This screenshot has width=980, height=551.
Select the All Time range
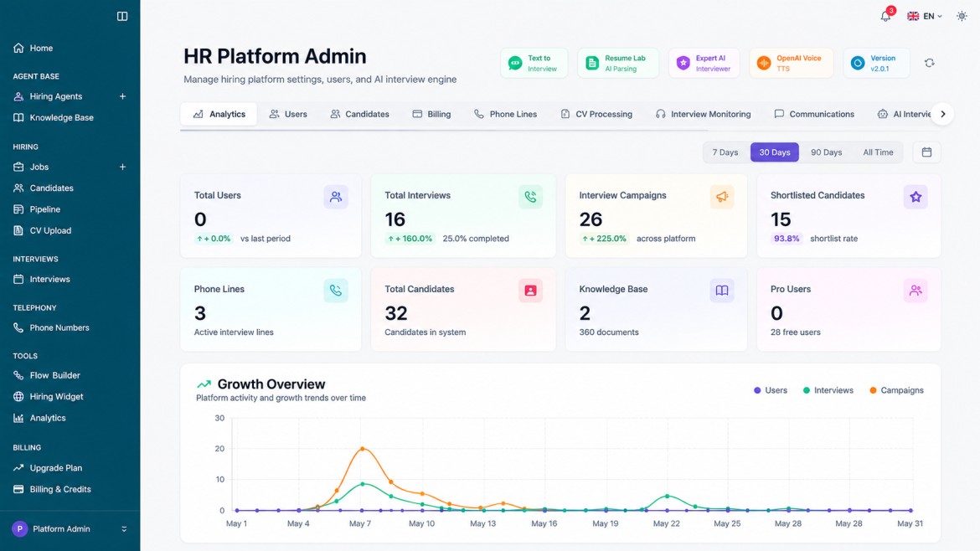click(x=878, y=152)
